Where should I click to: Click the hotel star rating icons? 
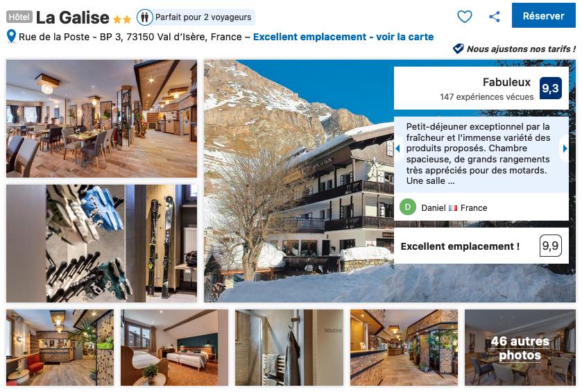122,19
